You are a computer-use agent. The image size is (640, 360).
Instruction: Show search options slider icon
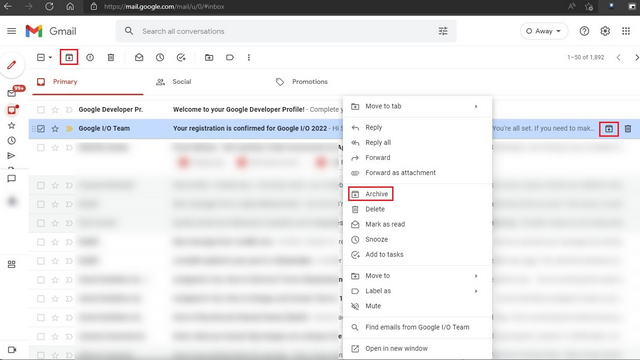pyautogui.click(x=443, y=31)
